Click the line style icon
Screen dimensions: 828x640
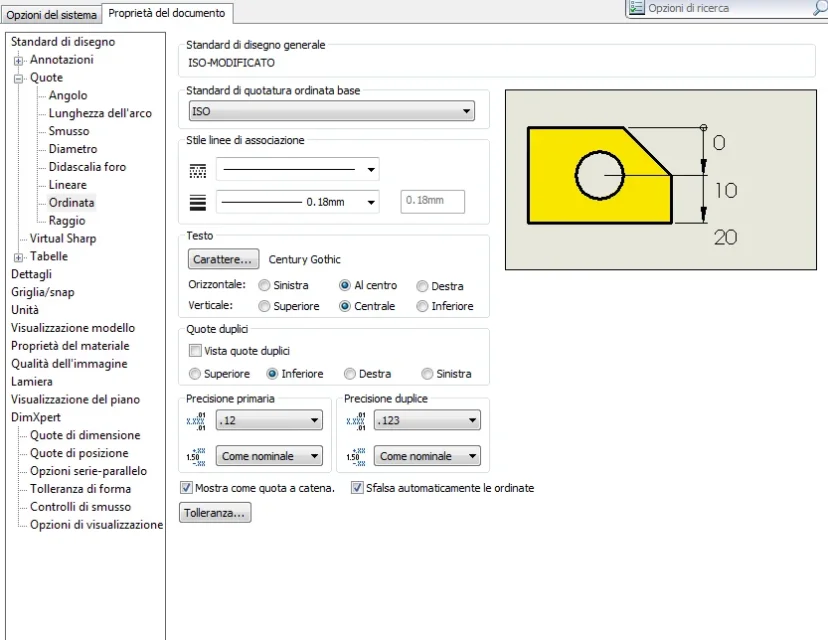coord(198,171)
